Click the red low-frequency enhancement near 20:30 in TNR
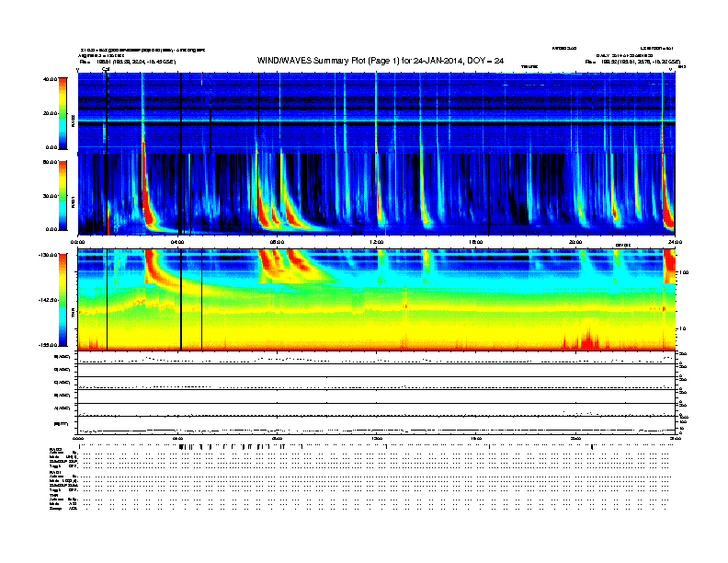The width and height of the screenshot is (728, 563). 587,339
